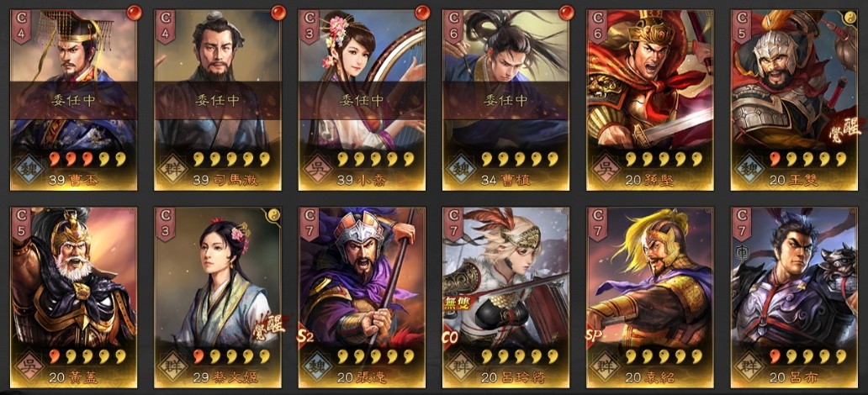Open the 司馬徽 general card
This screenshot has width=868, height=395.
tap(218, 99)
